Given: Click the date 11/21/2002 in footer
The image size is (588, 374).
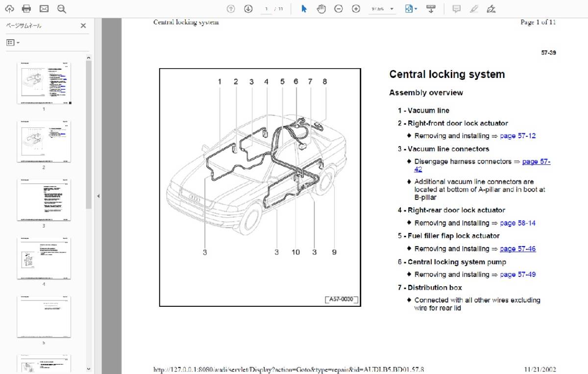Looking at the screenshot, I should [x=540, y=370].
